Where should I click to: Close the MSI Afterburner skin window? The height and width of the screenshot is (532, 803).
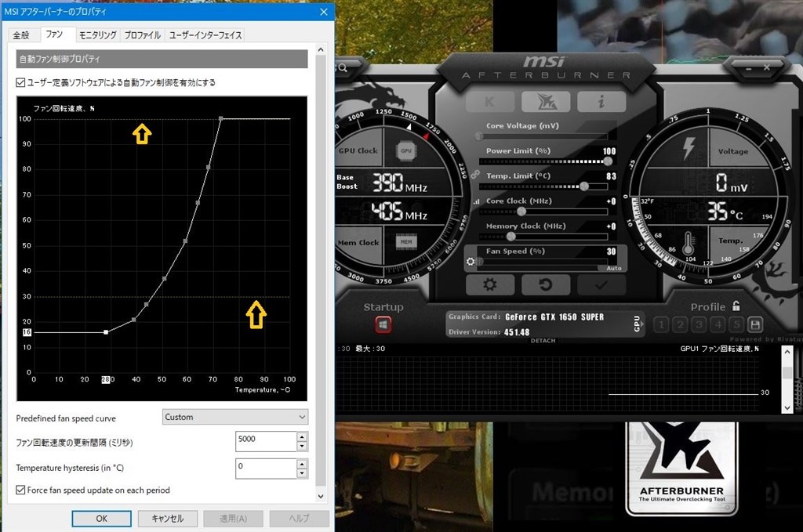(767, 67)
